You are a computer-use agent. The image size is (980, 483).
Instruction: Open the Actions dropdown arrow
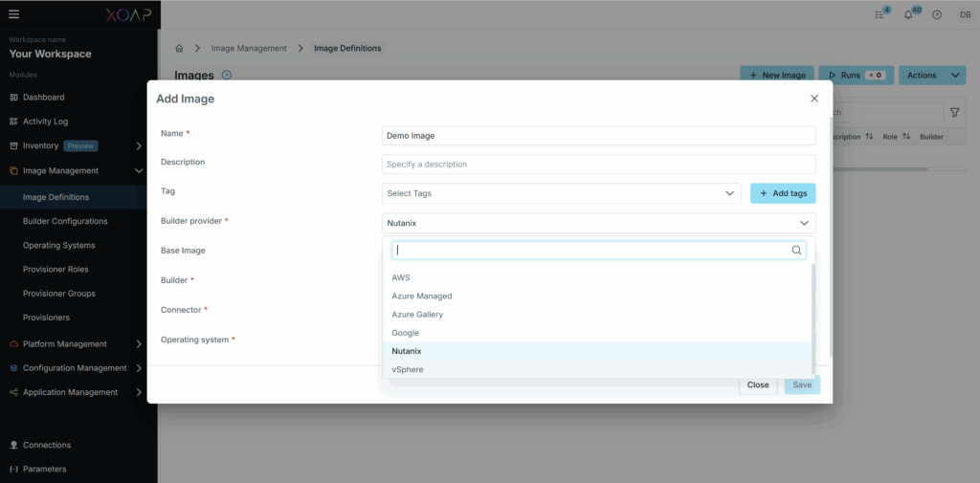coord(956,75)
